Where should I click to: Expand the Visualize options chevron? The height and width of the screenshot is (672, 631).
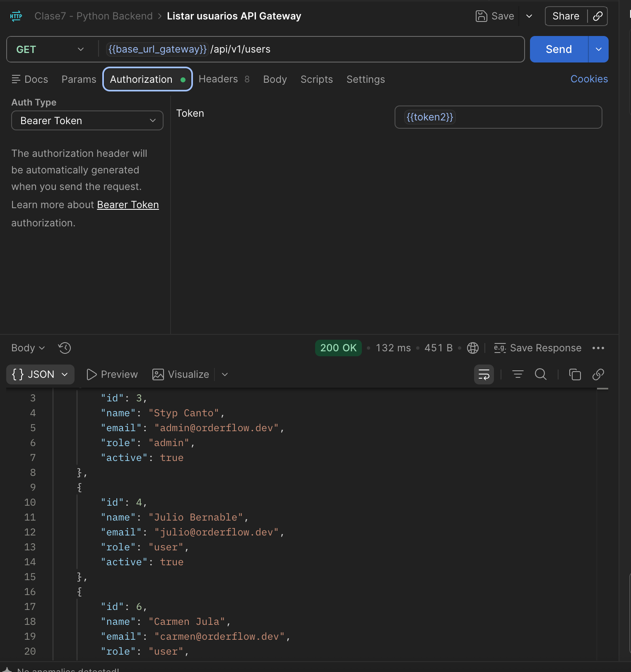point(225,374)
